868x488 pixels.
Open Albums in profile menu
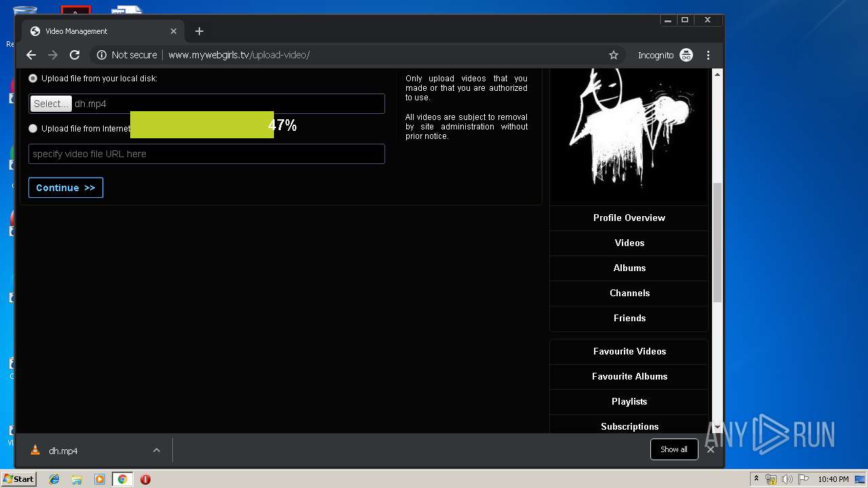(x=629, y=268)
